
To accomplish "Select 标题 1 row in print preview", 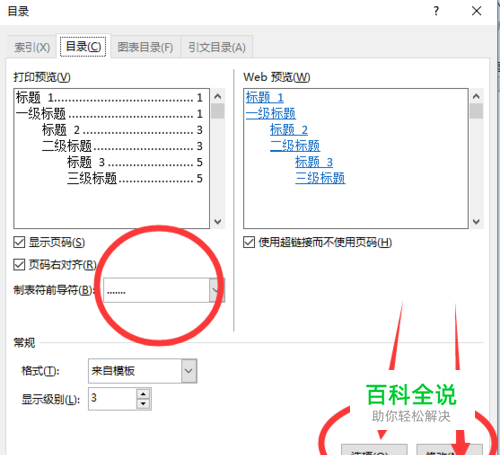I will (109, 97).
